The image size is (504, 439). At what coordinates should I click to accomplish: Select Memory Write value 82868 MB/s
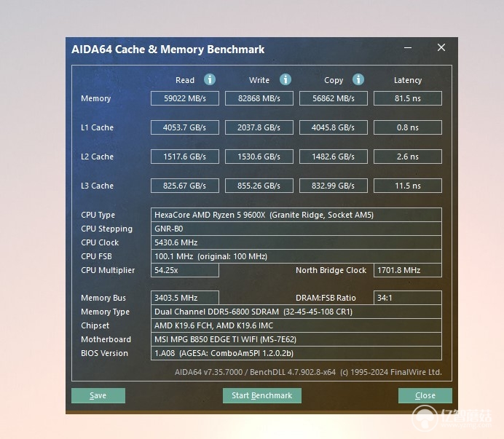259,98
